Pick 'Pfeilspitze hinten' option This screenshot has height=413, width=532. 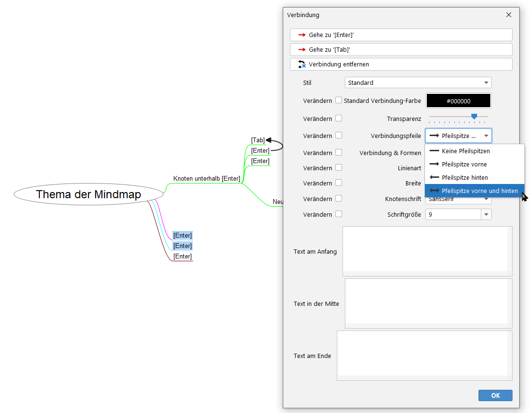464,177
